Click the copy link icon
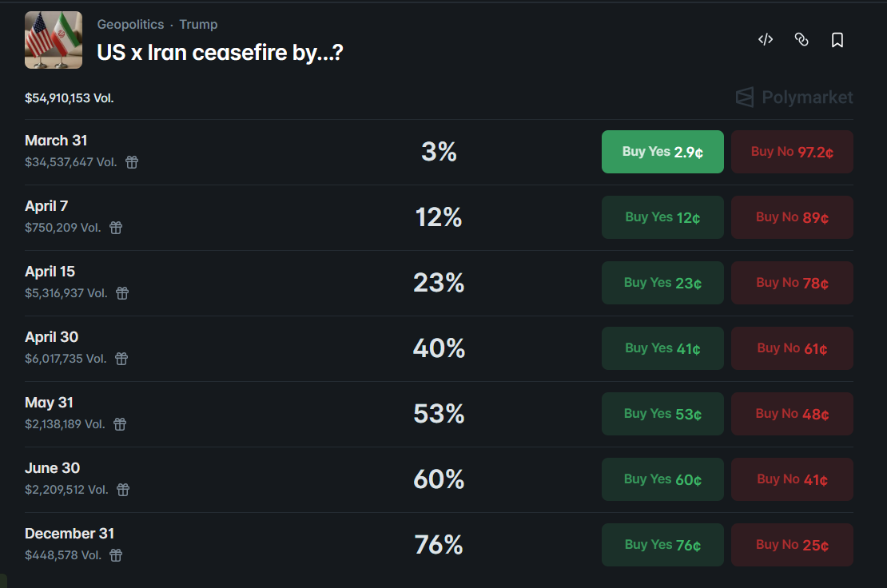The width and height of the screenshot is (887, 588). pyautogui.click(x=801, y=39)
